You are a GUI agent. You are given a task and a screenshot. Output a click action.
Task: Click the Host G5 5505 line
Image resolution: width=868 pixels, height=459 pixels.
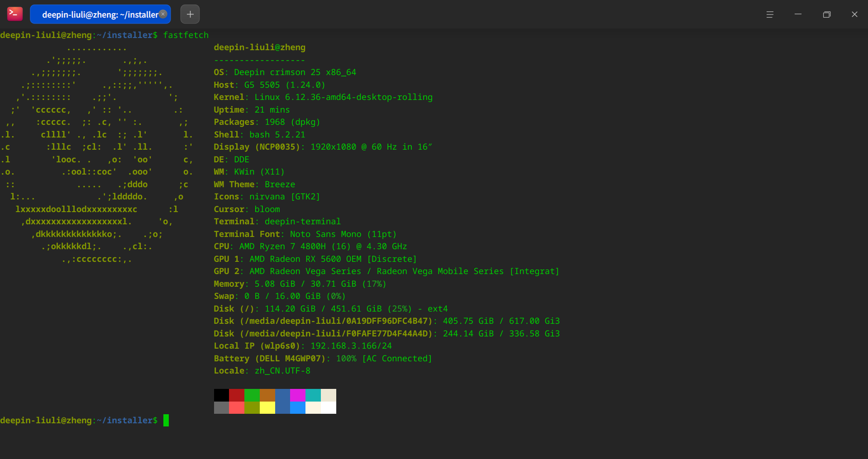(x=270, y=85)
